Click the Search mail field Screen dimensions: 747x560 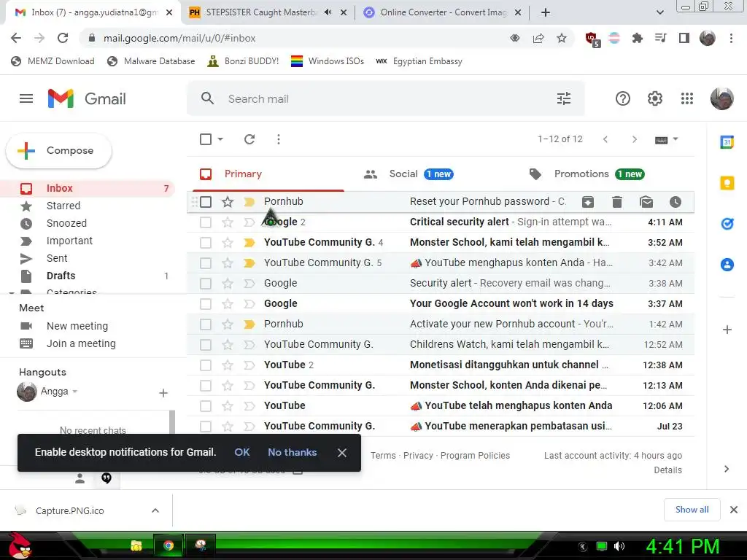(x=386, y=98)
